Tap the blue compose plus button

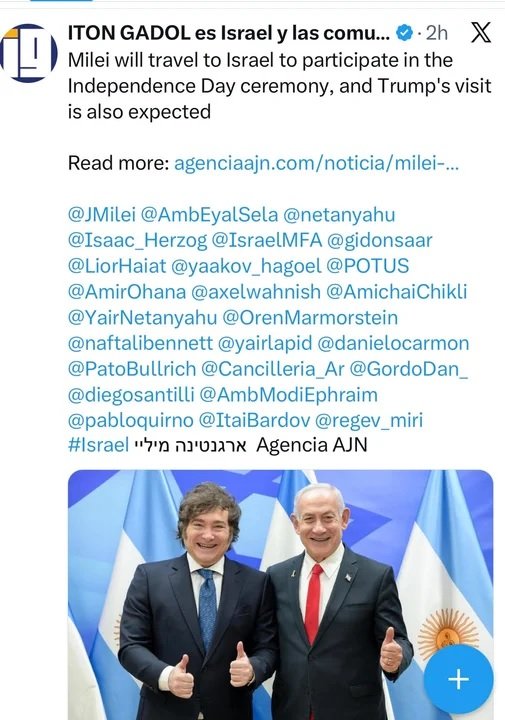tap(458, 679)
